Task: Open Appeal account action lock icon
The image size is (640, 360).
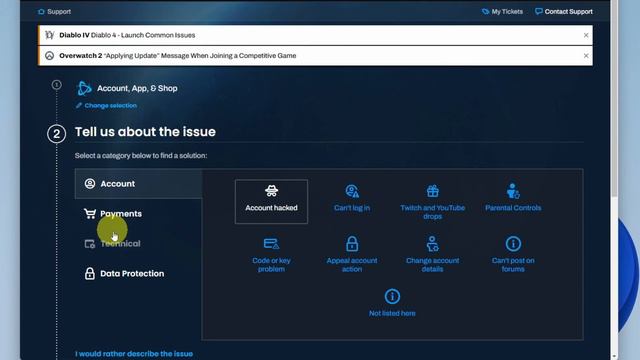Action: [x=352, y=244]
